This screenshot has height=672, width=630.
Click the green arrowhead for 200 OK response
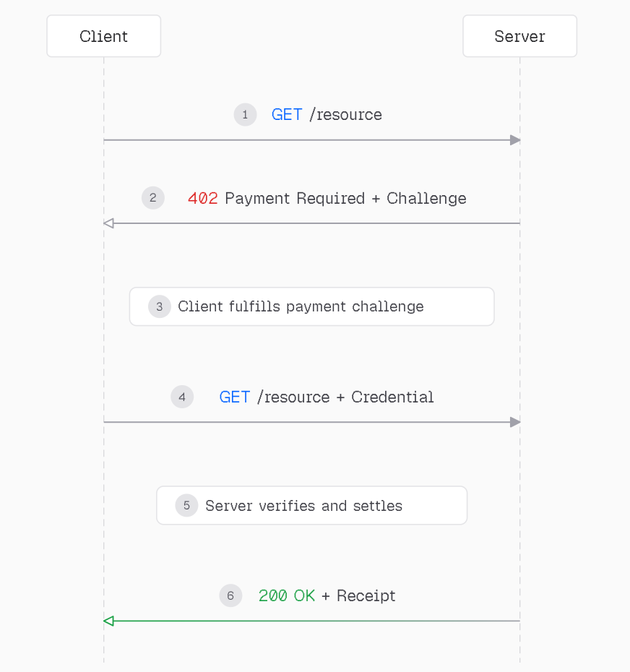108,621
